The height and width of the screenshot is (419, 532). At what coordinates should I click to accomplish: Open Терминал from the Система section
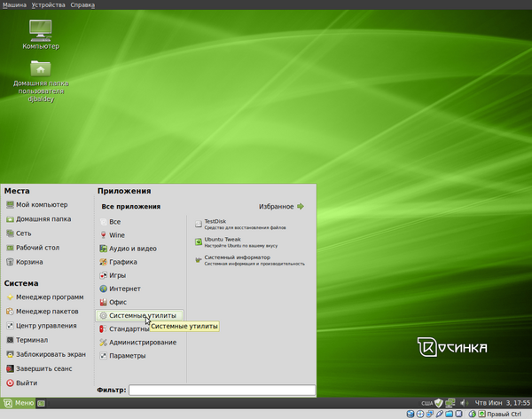(x=31, y=340)
